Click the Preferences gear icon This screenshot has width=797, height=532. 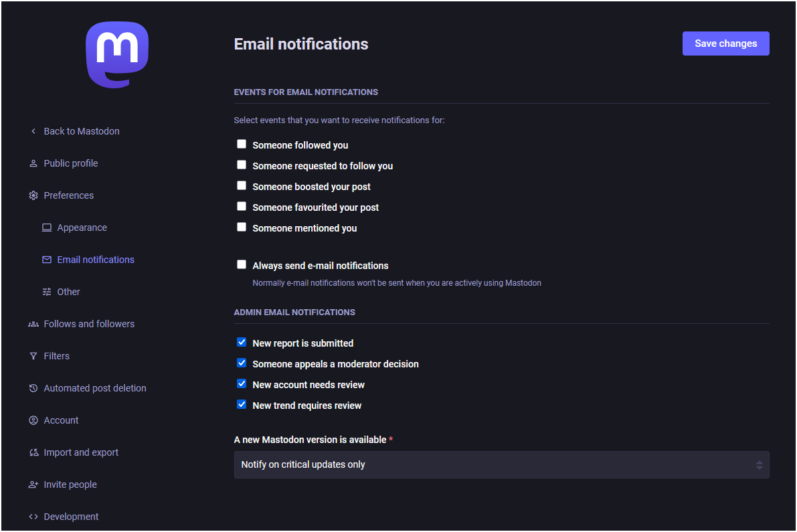click(33, 195)
